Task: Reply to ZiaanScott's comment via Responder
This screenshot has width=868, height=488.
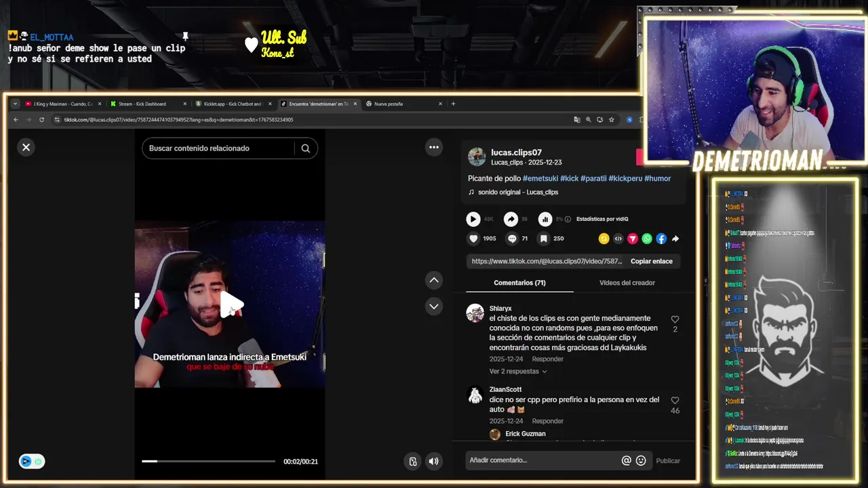Action: (548, 421)
